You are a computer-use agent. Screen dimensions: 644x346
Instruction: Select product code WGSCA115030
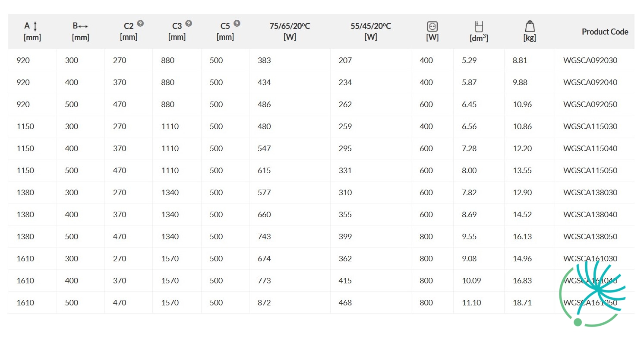(x=590, y=127)
